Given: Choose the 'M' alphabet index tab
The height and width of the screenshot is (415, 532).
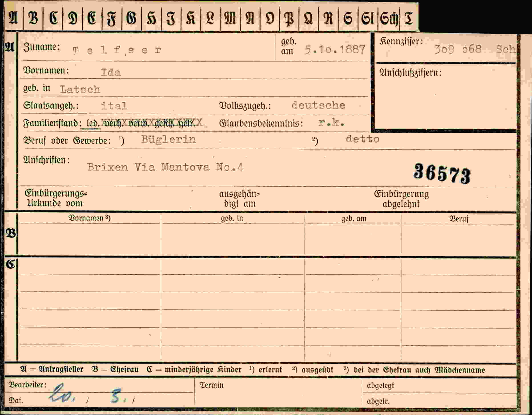Looking at the screenshot, I should click(230, 18).
